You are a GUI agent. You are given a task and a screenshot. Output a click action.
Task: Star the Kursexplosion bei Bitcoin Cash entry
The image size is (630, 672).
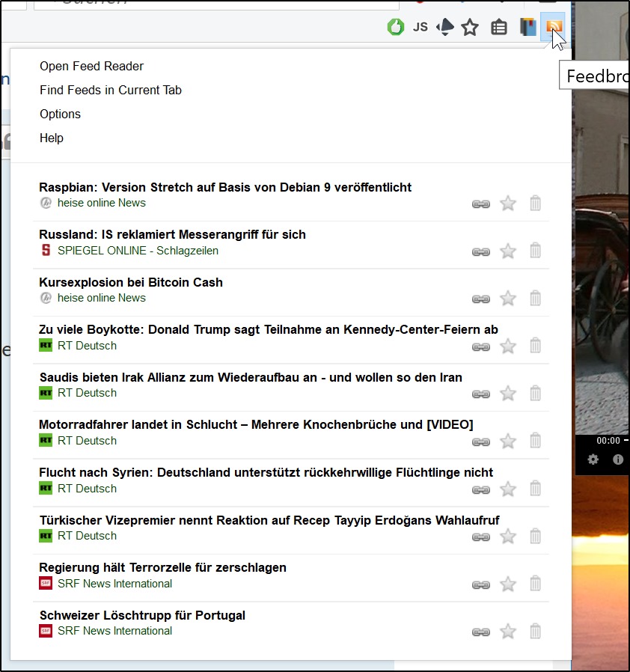tap(508, 299)
